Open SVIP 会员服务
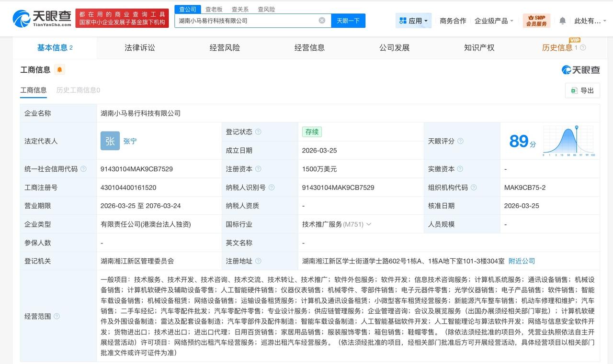The height and width of the screenshot is (364, 613). click(536, 20)
